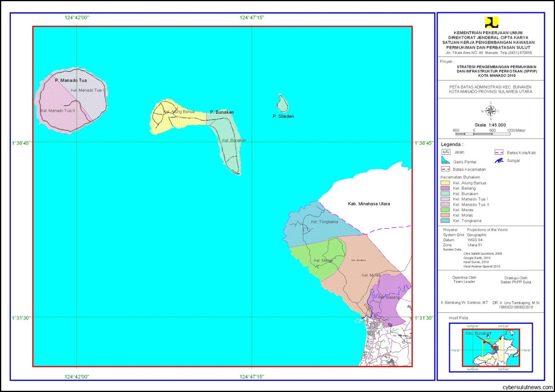Click 'DIREKTORAT JENDERAL CIPTA KARYA' line
Screen dimensions: 555x392
(x=488, y=38)
